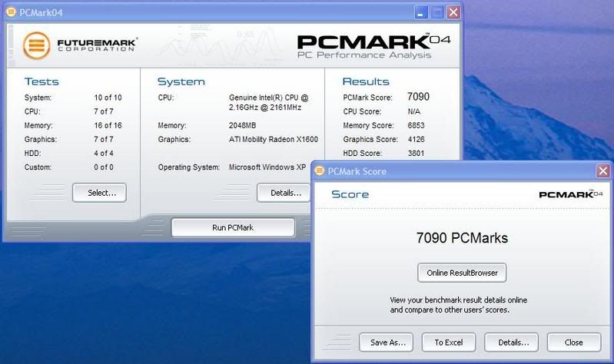The height and width of the screenshot is (364, 614).
Task: Click the Close button in Score dialog
Action: [x=574, y=342]
